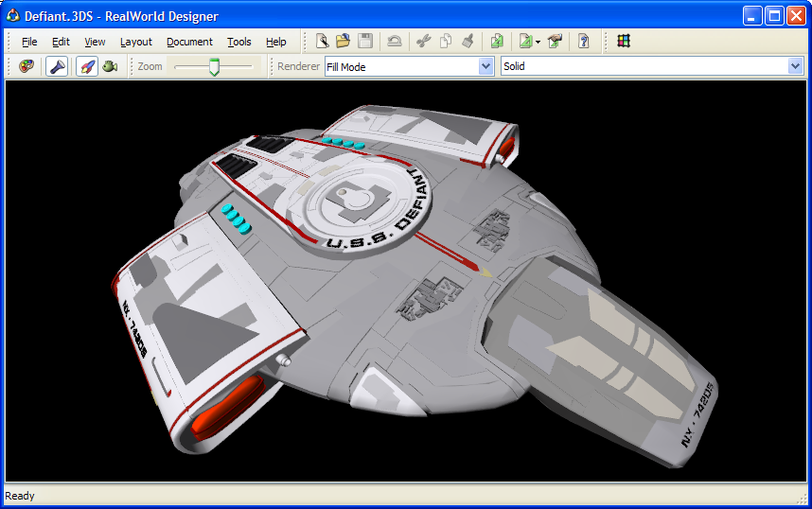The width and height of the screenshot is (812, 509).
Task: Click the paint palette icon
Action: click(26, 66)
